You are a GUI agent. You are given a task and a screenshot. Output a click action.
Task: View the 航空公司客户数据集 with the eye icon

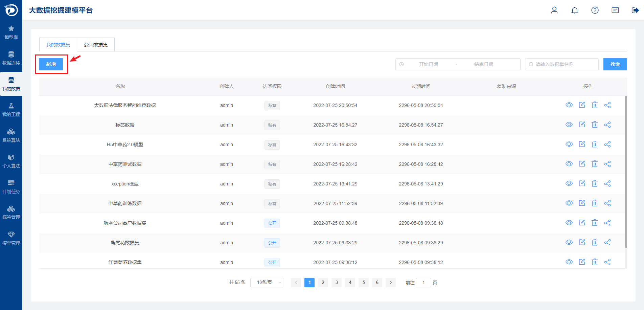click(569, 223)
